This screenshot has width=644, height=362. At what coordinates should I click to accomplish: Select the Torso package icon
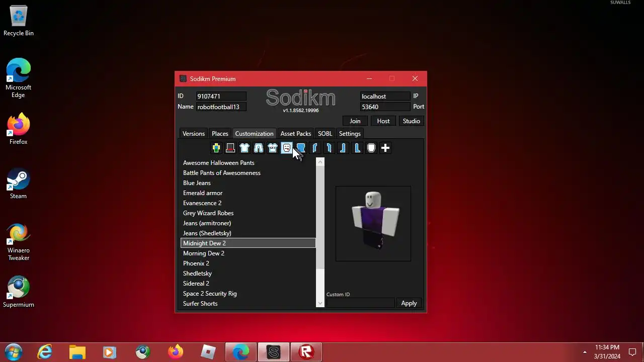301,148
